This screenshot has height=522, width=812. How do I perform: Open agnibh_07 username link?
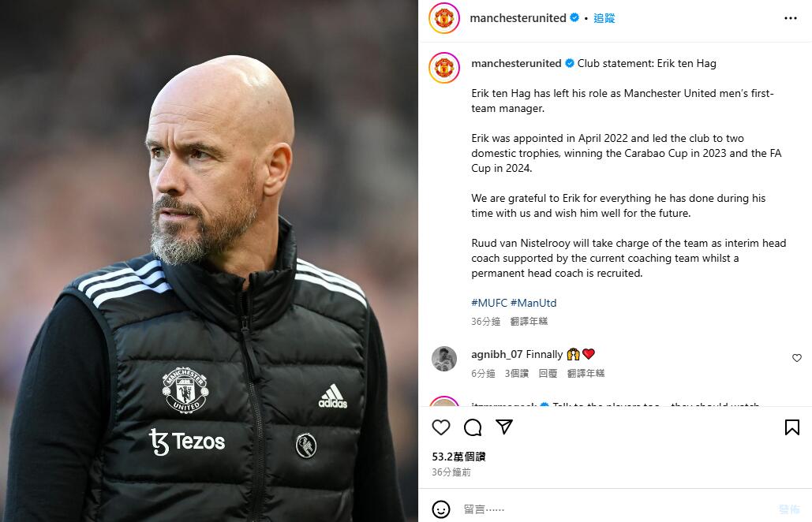click(x=496, y=354)
